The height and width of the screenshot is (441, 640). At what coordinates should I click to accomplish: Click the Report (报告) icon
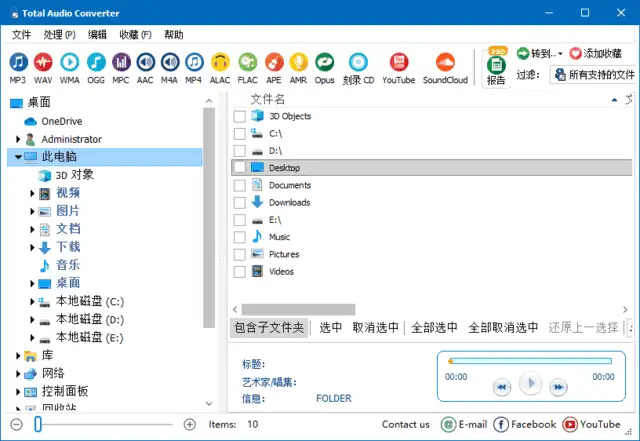[496, 68]
